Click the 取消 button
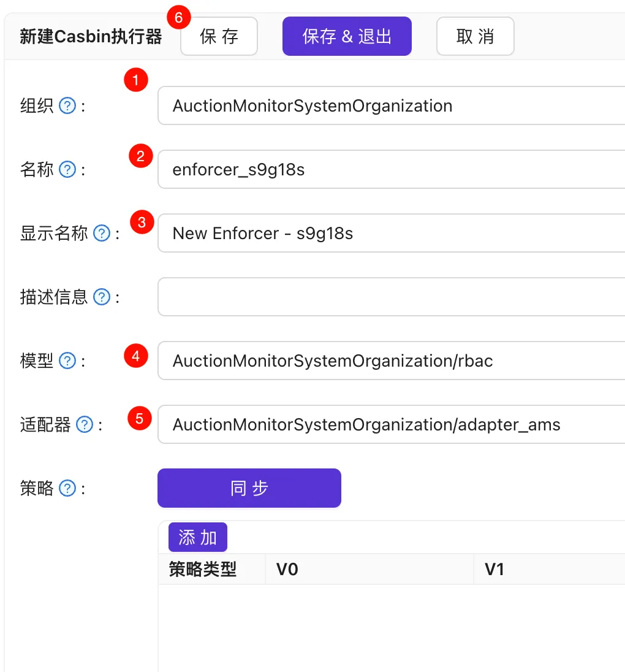Image resolution: width=625 pixels, height=672 pixels. point(475,36)
